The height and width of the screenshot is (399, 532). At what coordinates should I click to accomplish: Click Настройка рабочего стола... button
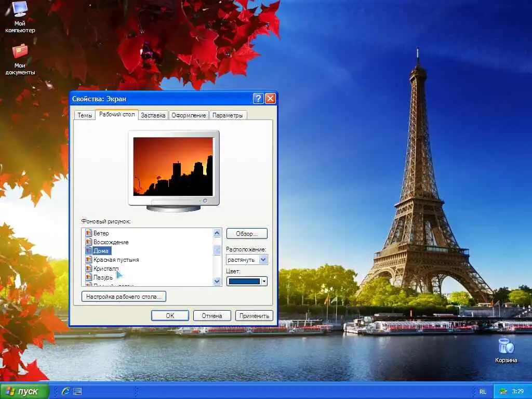point(124,297)
